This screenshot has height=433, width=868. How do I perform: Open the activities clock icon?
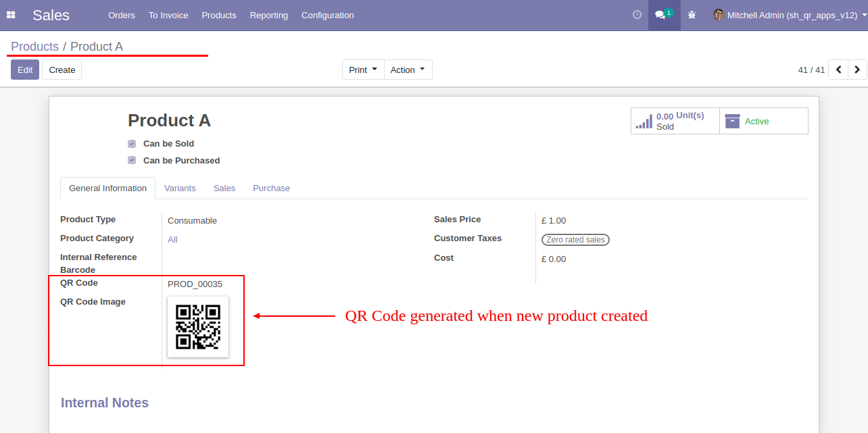637,15
